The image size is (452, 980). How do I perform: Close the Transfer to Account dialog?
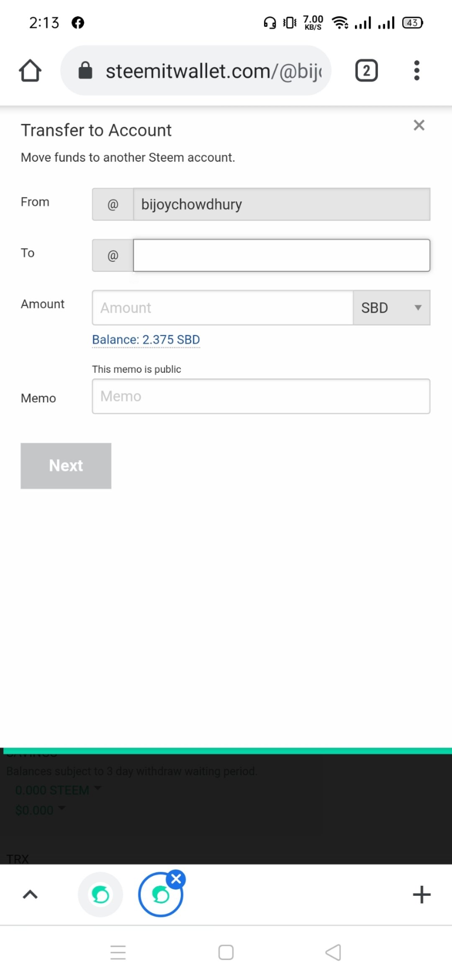click(x=419, y=125)
